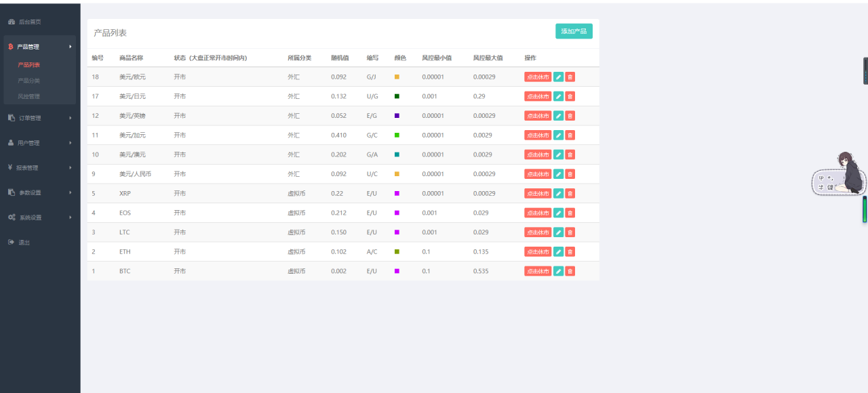868x393 pixels.
Task: Open edit for the XRP product
Action: coord(558,194)
